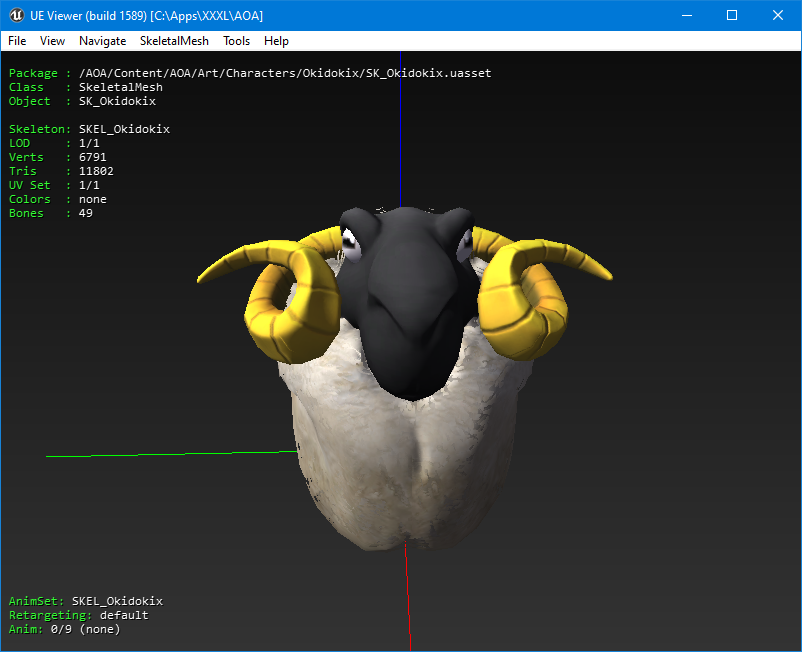Viewport: 802px width, 652px height.
Task: Click the Colors value none
Action: tap(93, 199)
